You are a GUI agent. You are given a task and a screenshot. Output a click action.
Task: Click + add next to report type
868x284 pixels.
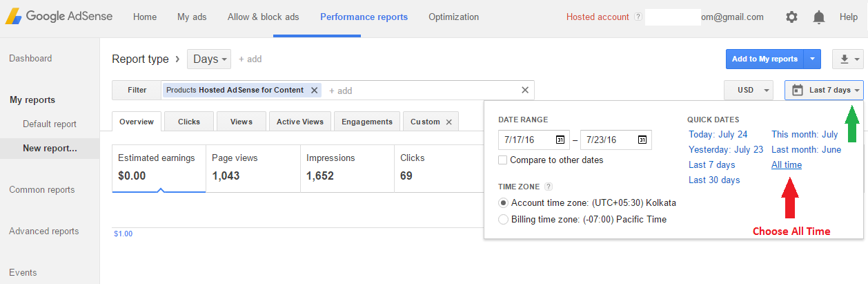[250, 59]
